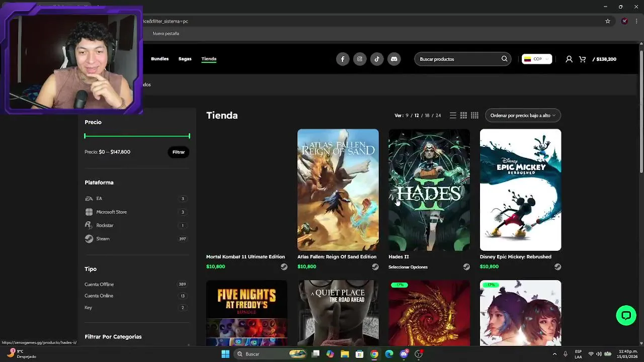The width and height of the screenshot is (644, 362).
Task: Open the Instagram social icon
Action: 360,59
